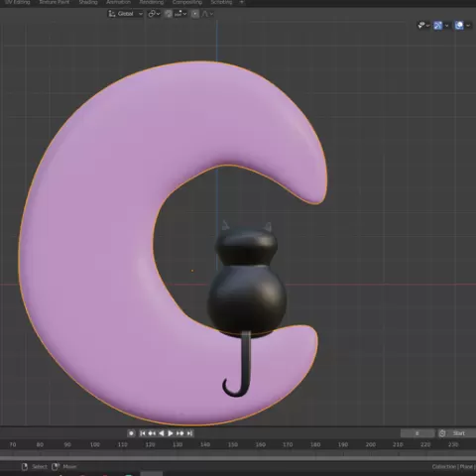
Task: Toggle snapping magnet icon
Action: point(169,14)
